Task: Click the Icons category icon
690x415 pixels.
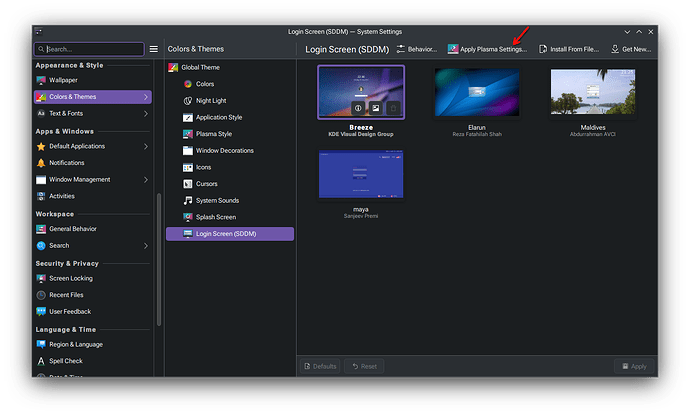Action: 188,167
